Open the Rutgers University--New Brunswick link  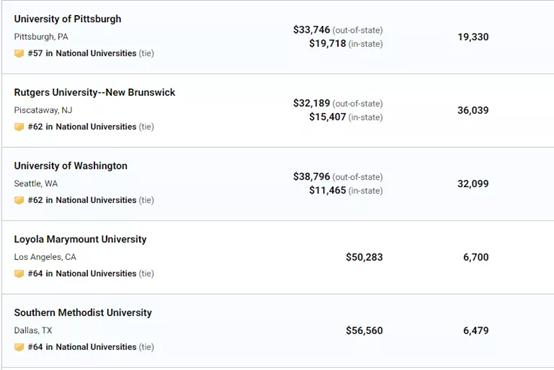(95, 92)
